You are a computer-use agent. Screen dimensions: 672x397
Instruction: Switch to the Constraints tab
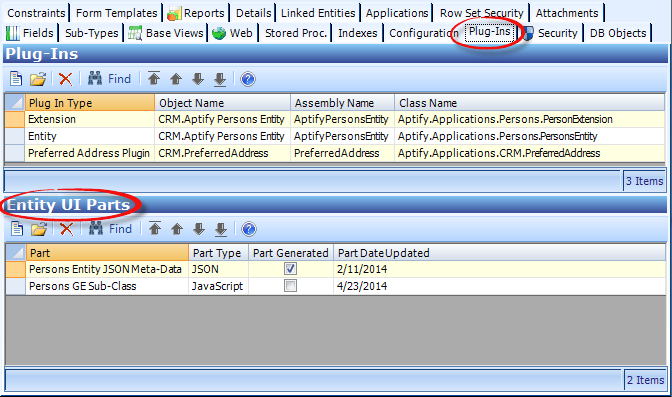tap(36, 13)
